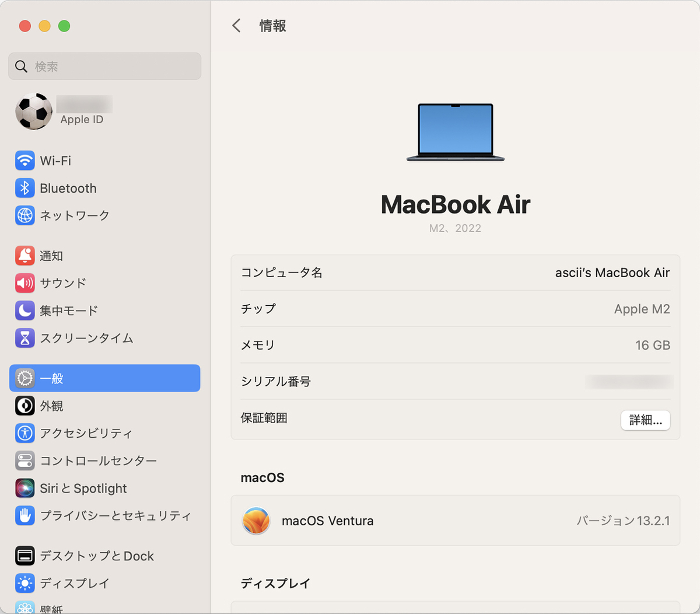
Task: Click the コンピュータ名 row label
Action: [282, 273]
